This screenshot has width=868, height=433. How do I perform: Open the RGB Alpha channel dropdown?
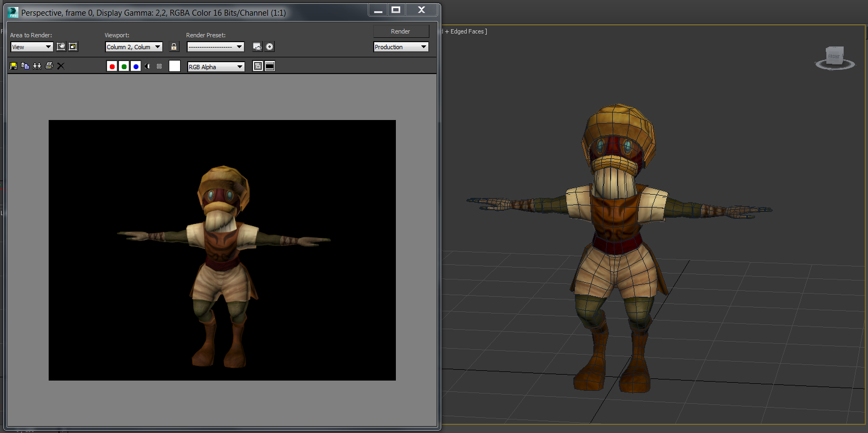(x=216, y=67)
